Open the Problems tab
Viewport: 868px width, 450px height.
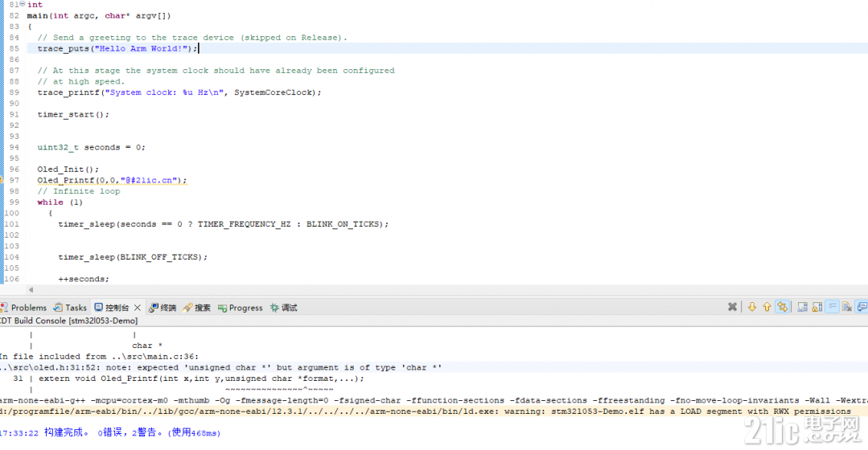pos(24,308)
